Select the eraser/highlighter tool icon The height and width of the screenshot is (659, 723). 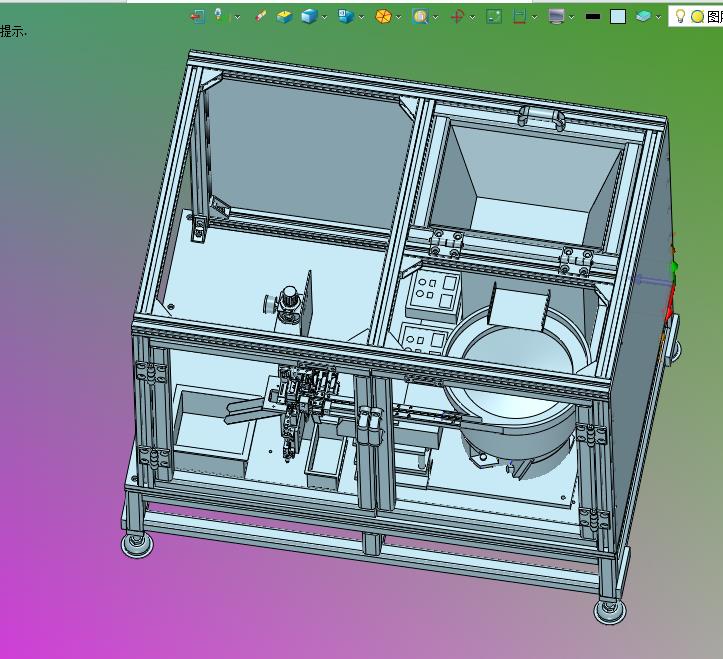261,17
